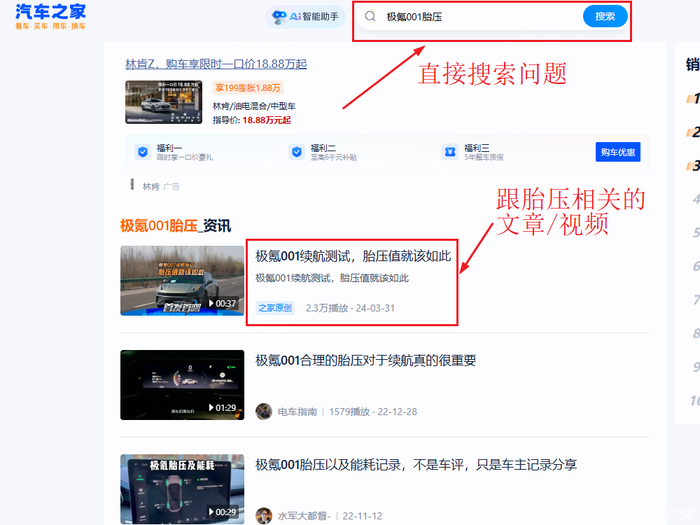
Task: Click the 福利二 shield check icon
Action: point(296,152)
